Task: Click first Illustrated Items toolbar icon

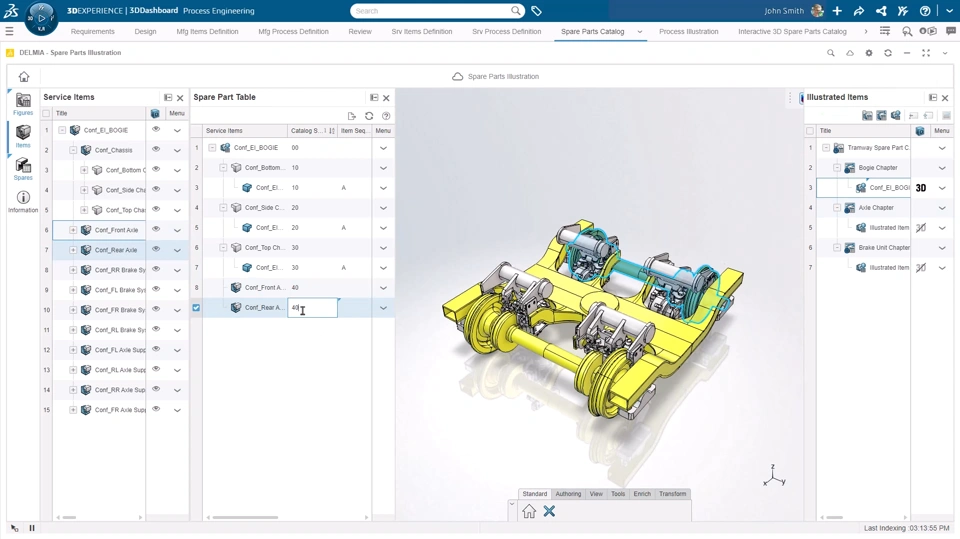Action: coord(867,115)
